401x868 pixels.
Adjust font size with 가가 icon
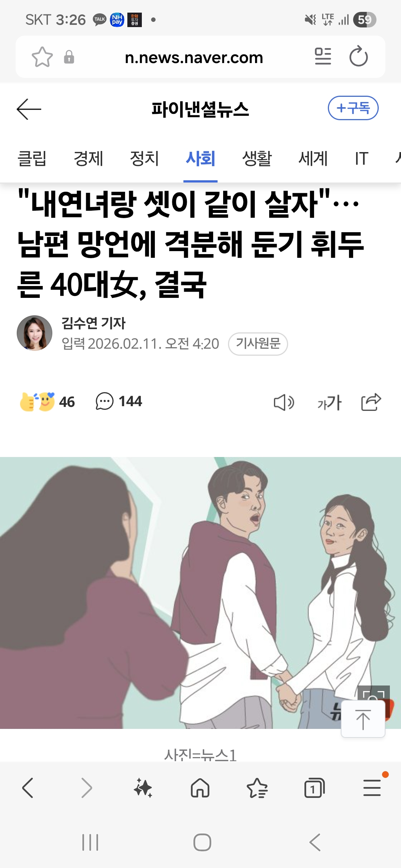click(329, 402)
